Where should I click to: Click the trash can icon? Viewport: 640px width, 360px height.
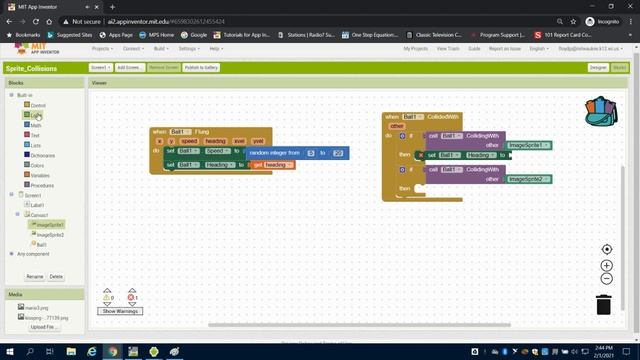coord(604,304)
